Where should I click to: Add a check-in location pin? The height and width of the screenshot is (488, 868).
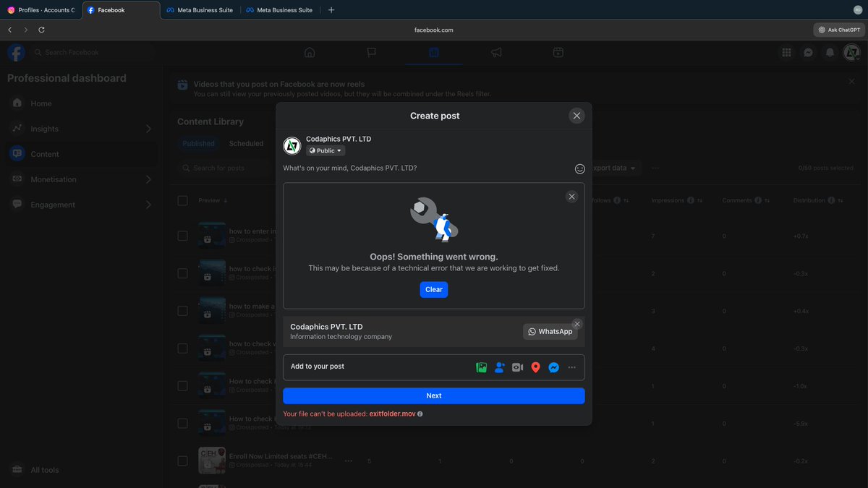[535, 367]
